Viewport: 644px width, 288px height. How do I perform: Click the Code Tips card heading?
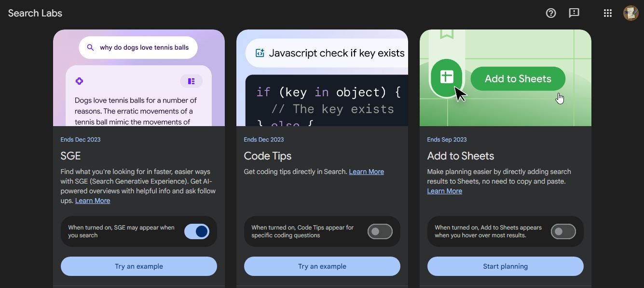[x=268, y=156]
